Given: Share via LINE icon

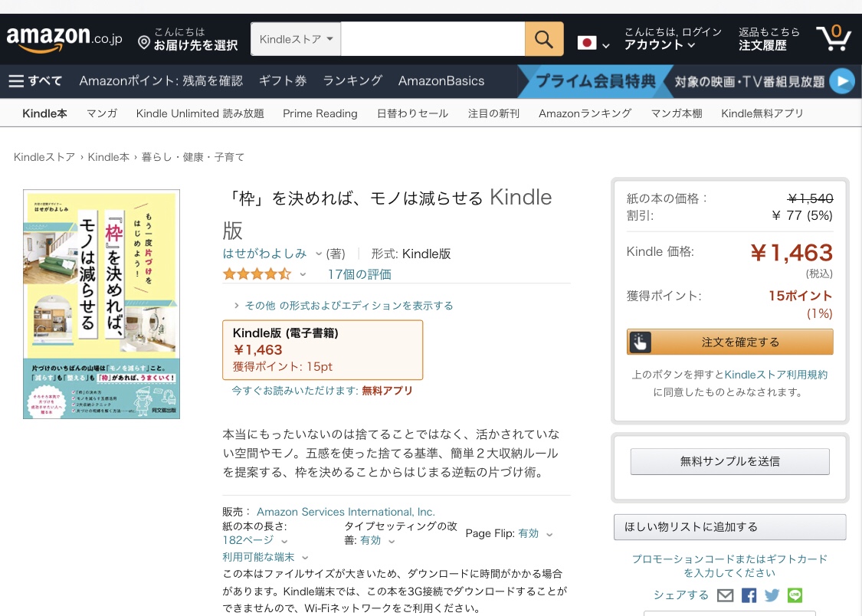Looking at the screenshot, I should point(795,595).
